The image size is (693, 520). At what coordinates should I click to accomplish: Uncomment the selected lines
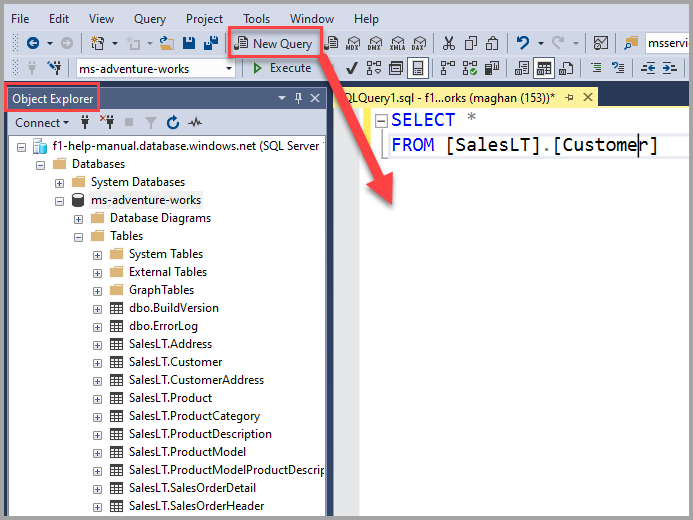click(617, 68)
